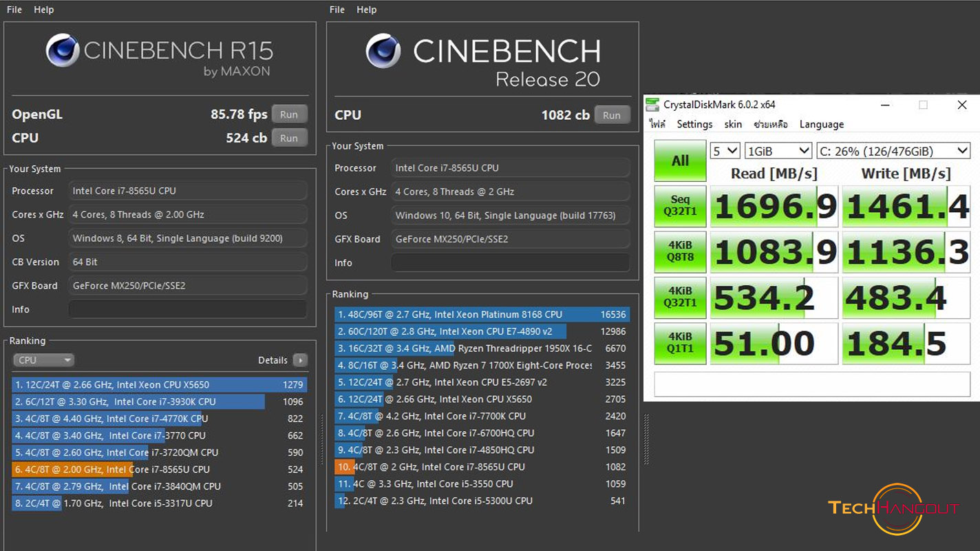This screenshot has width=980, height=551.
Task: Select the Ryzen Threadripper 1950X ranking row
Action: [482, 349]
